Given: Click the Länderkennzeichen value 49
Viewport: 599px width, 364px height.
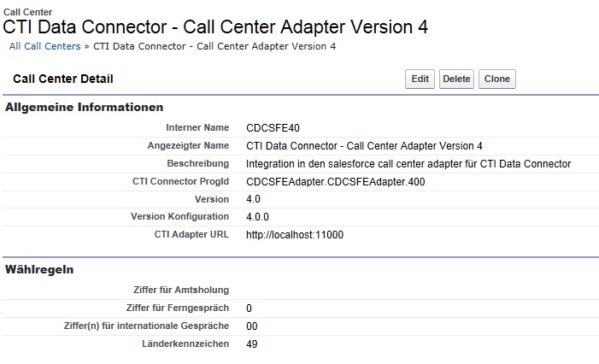Looking at the screenshot, I should pyautogui.click(x=251, y=344).
